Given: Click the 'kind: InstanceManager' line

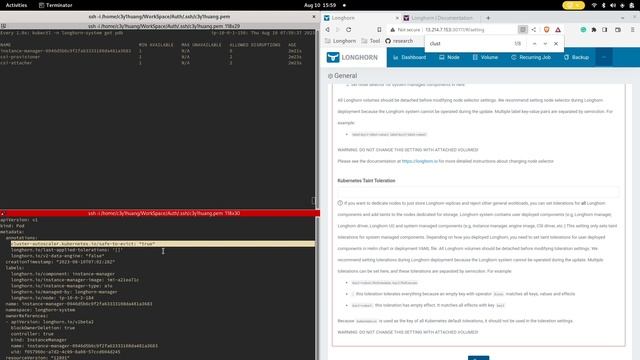Looking at the screenshot, I should point(39,340).
